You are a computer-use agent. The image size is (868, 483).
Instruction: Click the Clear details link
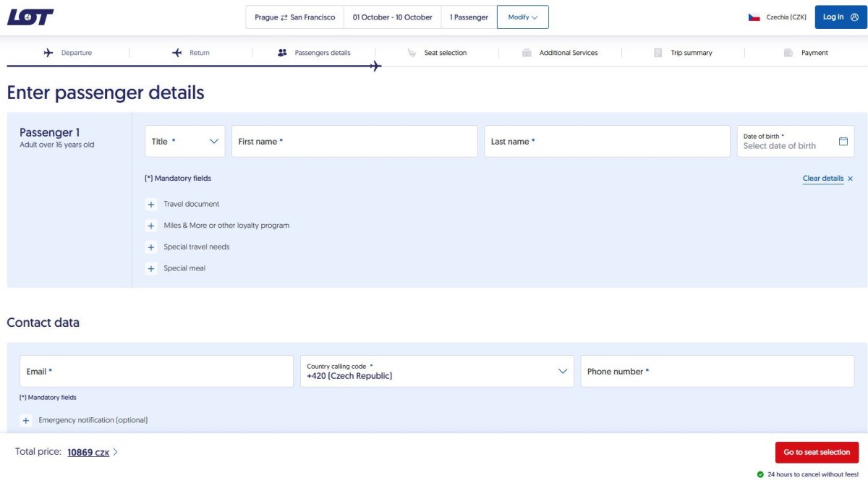pos(823,179)
